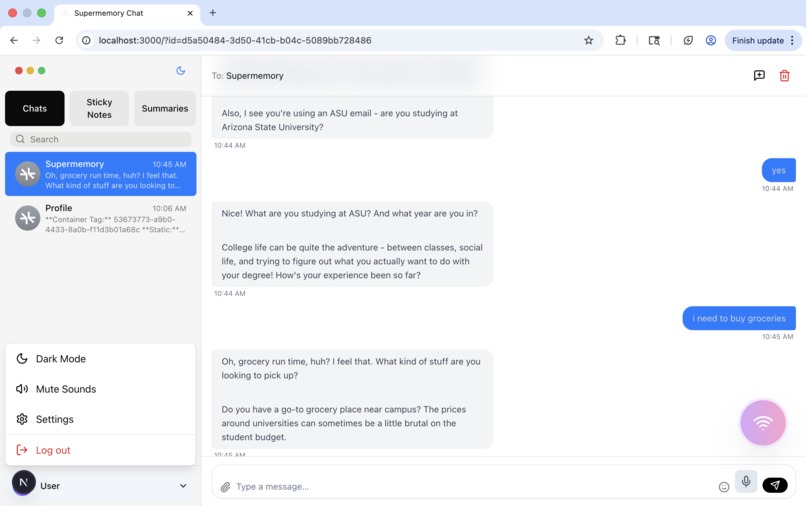Open the browser profile icon
This screenshot has width=806, height=506.
coord(711,40)
